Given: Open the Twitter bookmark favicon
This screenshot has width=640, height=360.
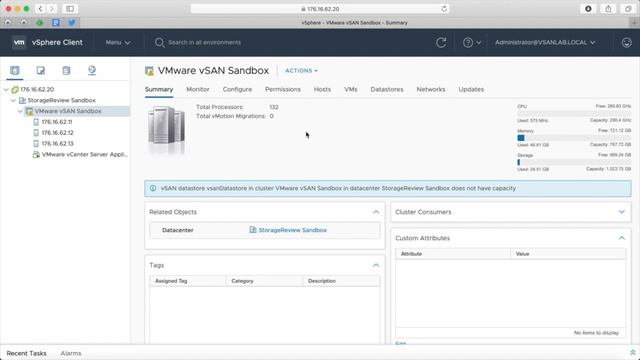Looking at the screenshot, I should pyautogui.click(x=72, y=22).
